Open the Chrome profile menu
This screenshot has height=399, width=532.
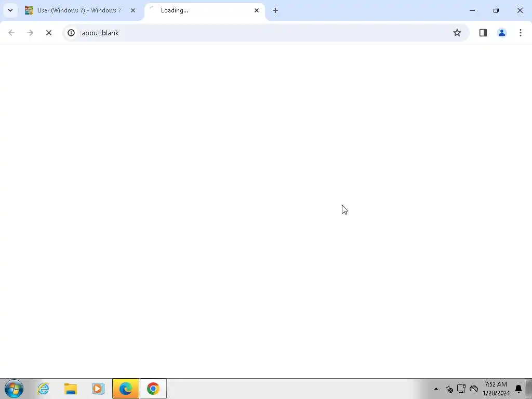point(501,33)
